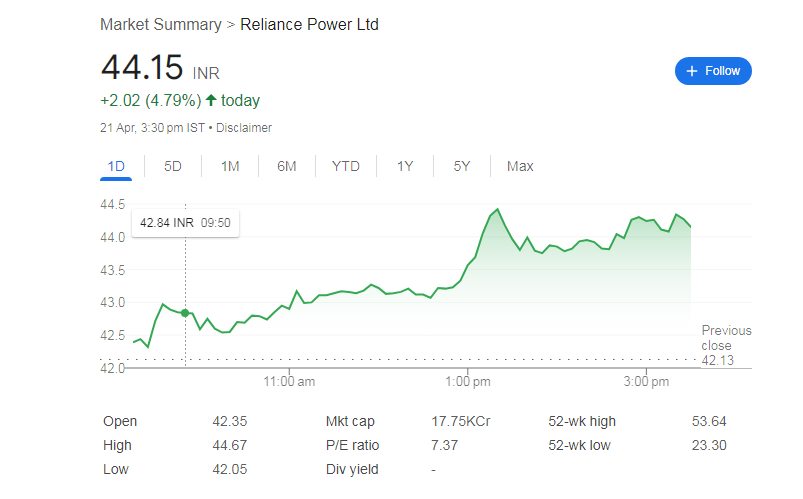Select the YTD chart range tab
Viewport: 803px width, 499px height.
(x=346, y=167)
